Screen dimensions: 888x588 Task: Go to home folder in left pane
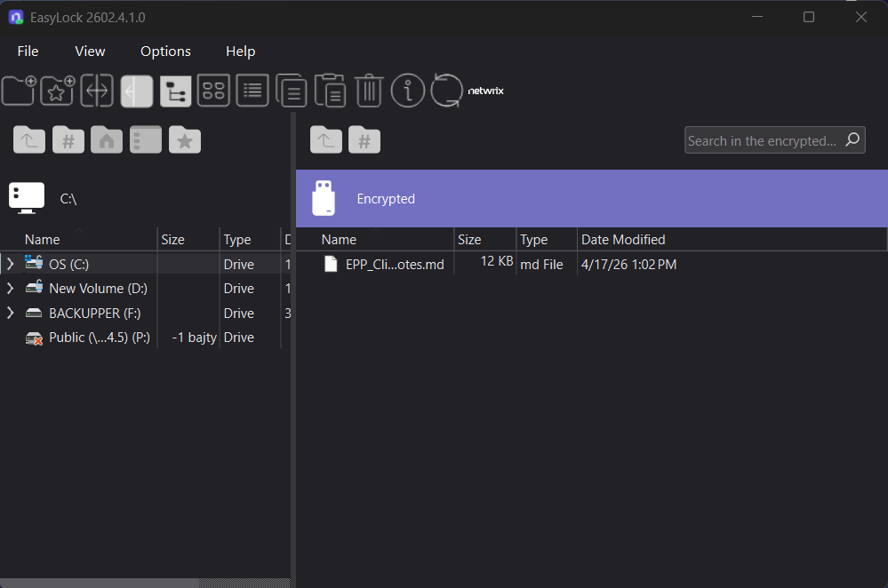tap(106, 139)
